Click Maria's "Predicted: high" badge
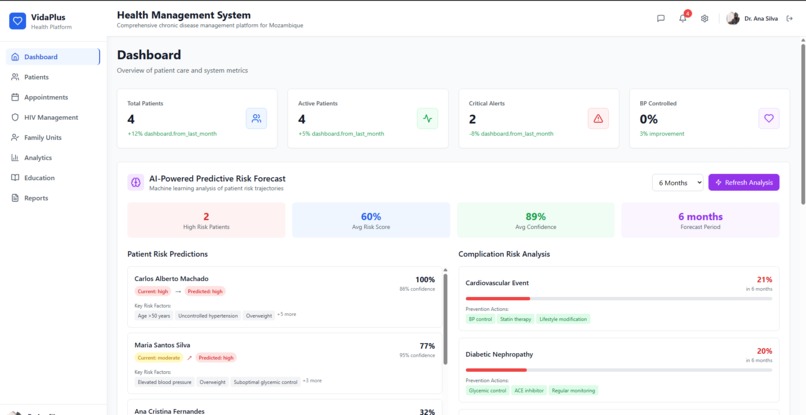This screenshot has height=415, width=806. click(x=216, y=358)
